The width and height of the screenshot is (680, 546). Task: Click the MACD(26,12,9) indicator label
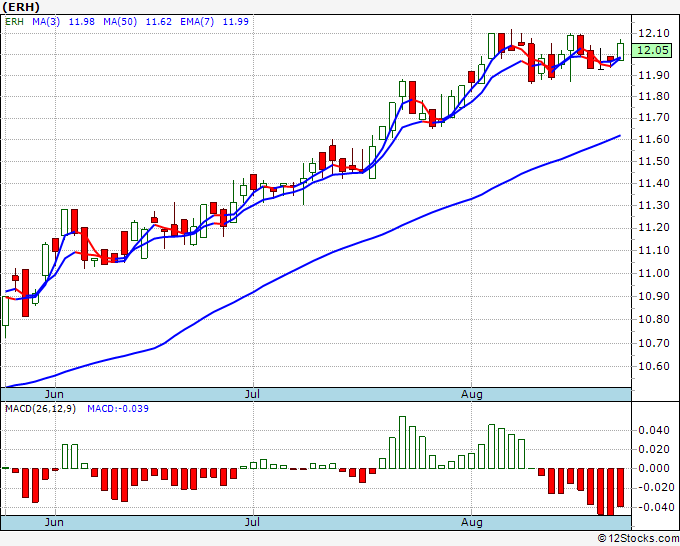point(40,409)
